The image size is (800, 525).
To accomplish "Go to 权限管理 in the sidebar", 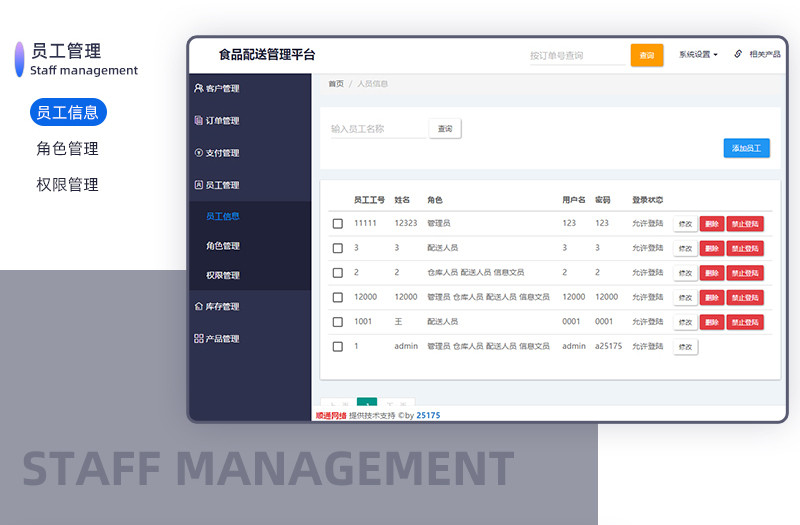I will tap(222, 275).
